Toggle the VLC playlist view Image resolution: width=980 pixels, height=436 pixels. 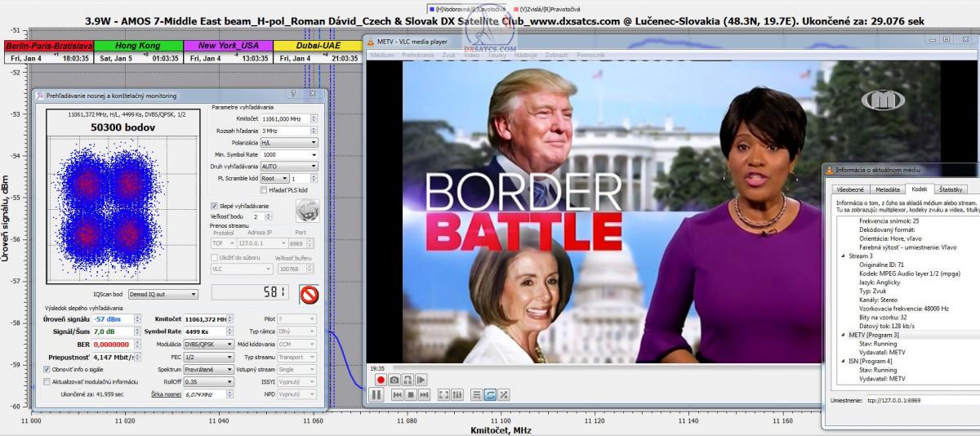coord(476,395)
